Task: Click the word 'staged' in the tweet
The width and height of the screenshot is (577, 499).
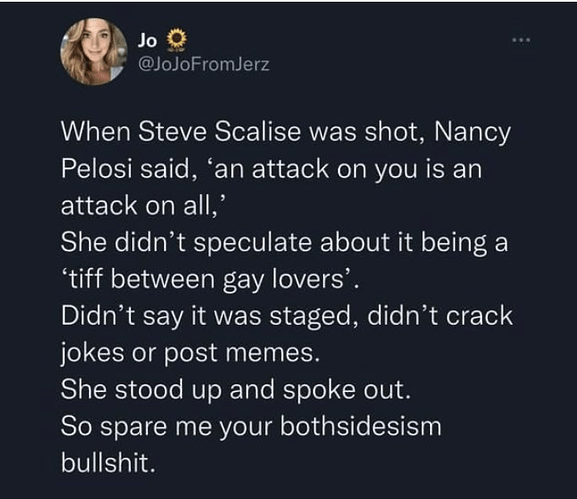Action: 310,317
